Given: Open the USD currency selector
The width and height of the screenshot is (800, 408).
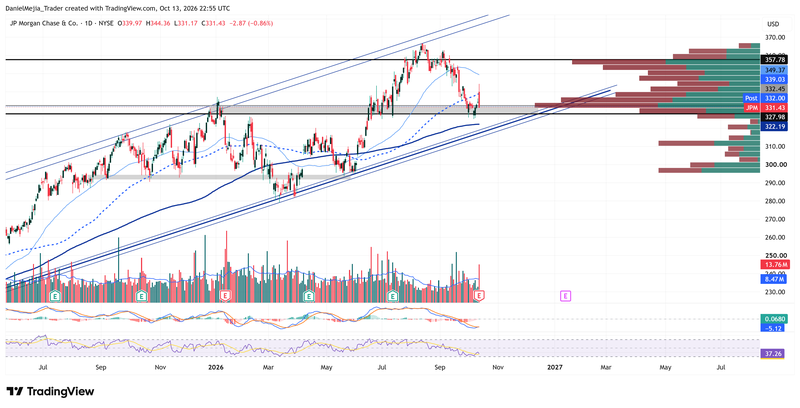Looking at the screenshot, I should (x=773, y=24).
